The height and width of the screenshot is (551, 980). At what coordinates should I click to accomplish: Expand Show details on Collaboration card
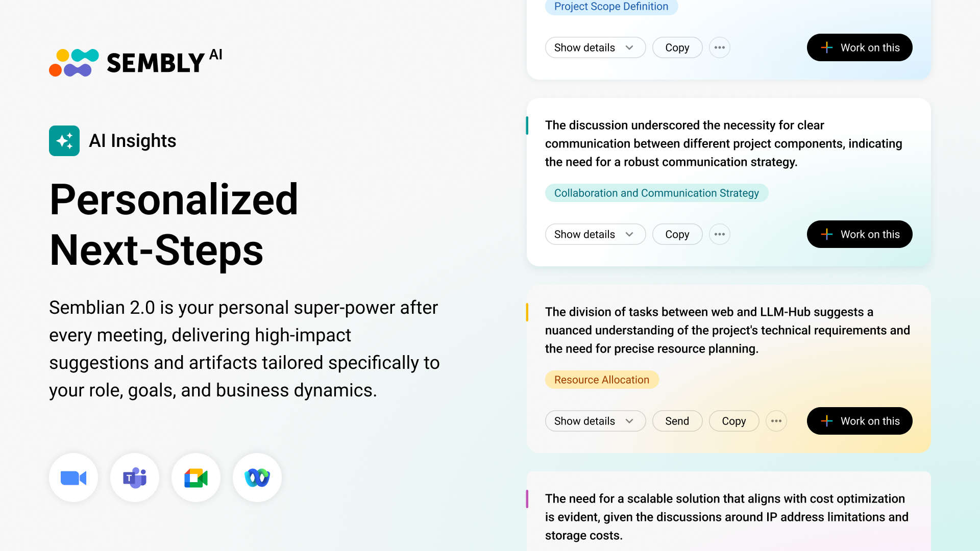595,234
